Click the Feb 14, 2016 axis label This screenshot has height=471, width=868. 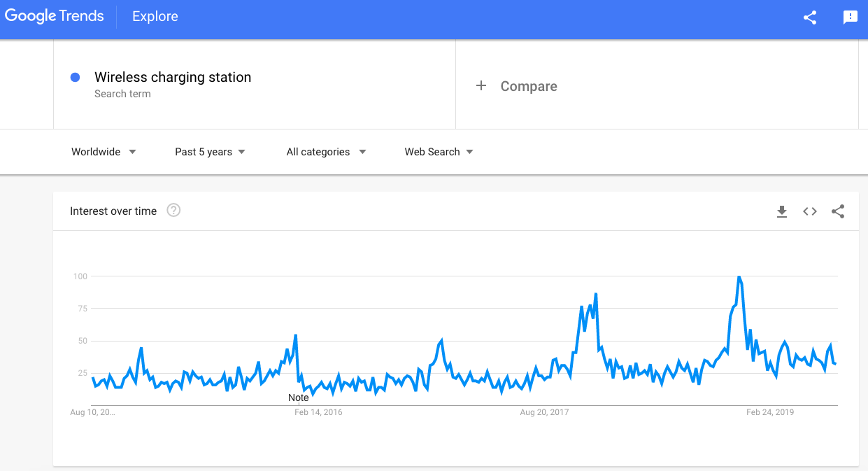(x=318, y=412)
